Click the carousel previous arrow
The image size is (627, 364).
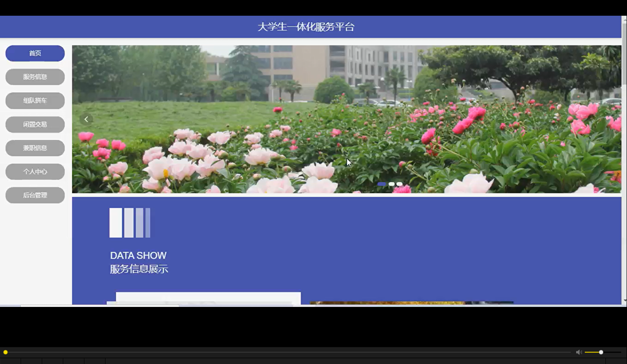click(86, 119)
